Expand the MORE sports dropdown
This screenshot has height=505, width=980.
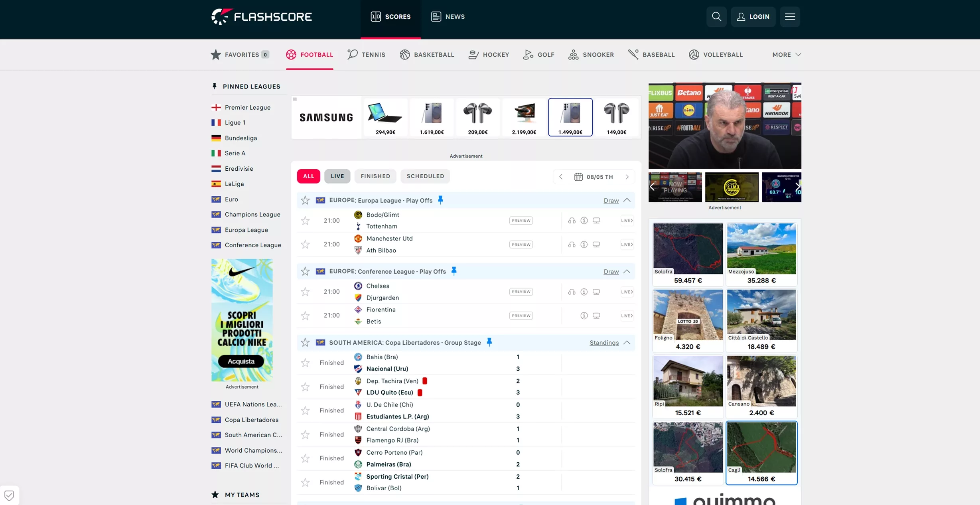(x=786, y=55)
